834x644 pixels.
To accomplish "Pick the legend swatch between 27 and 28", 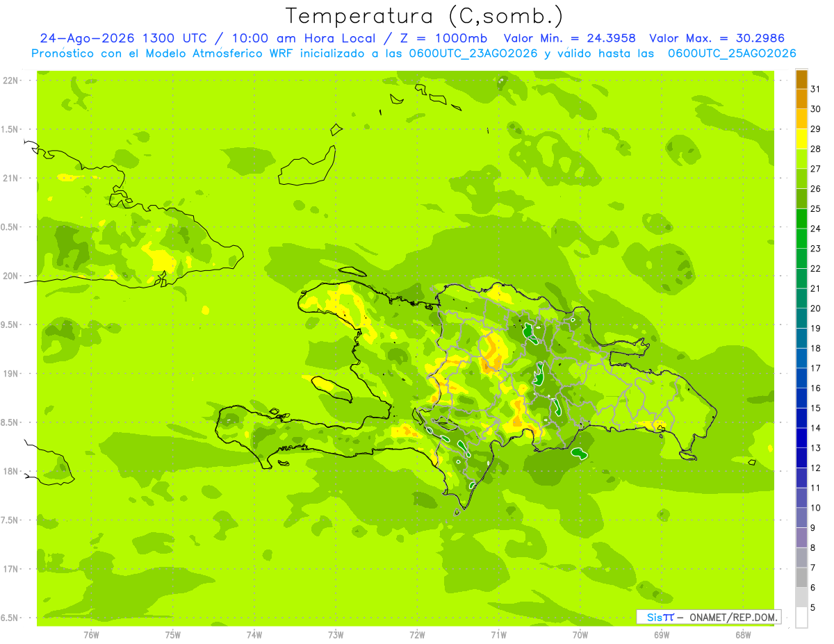I will click(x=801, y=159).
